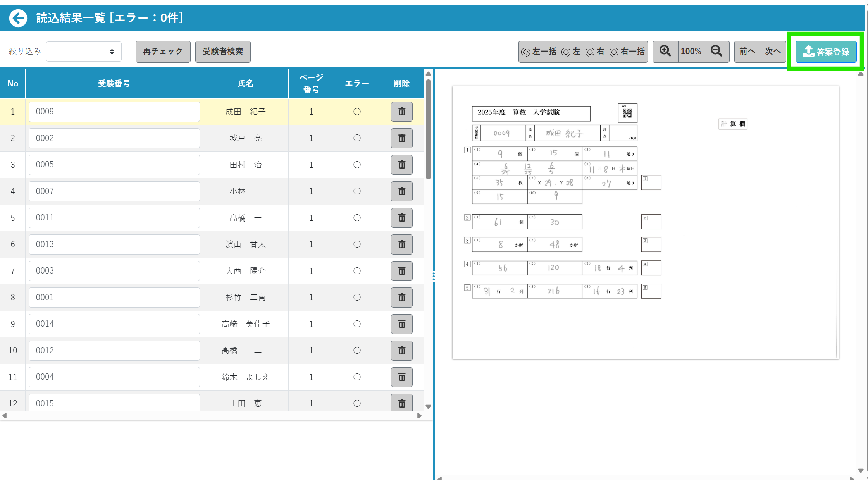The image size is (868, 480).
Task: Click the back arrow icon in header
Action: pyautogui.click(x=18, y=18)
